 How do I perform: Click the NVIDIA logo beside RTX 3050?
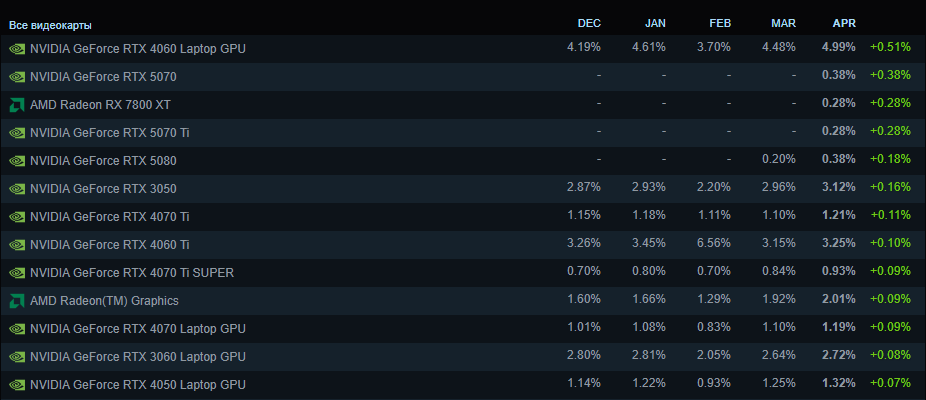17,188
